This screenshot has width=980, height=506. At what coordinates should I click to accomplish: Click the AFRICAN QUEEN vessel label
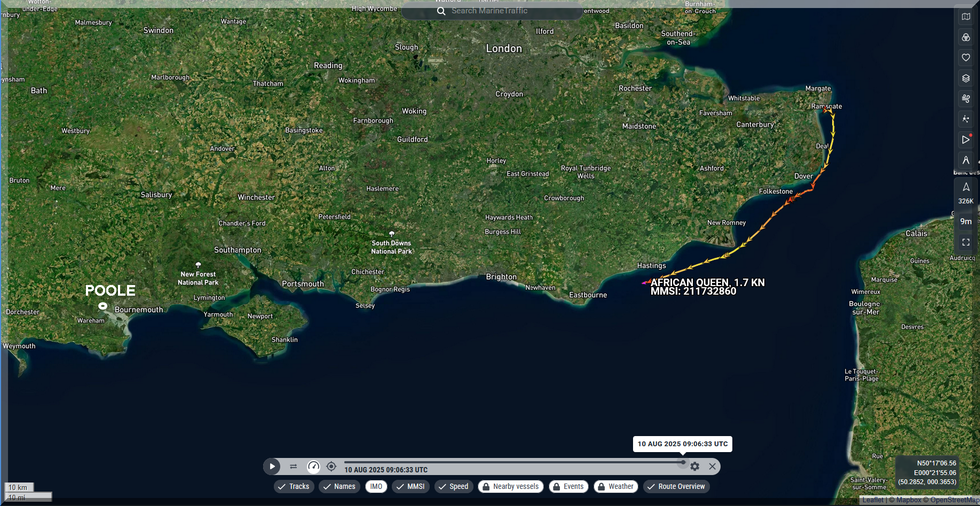tap(707, 283)
